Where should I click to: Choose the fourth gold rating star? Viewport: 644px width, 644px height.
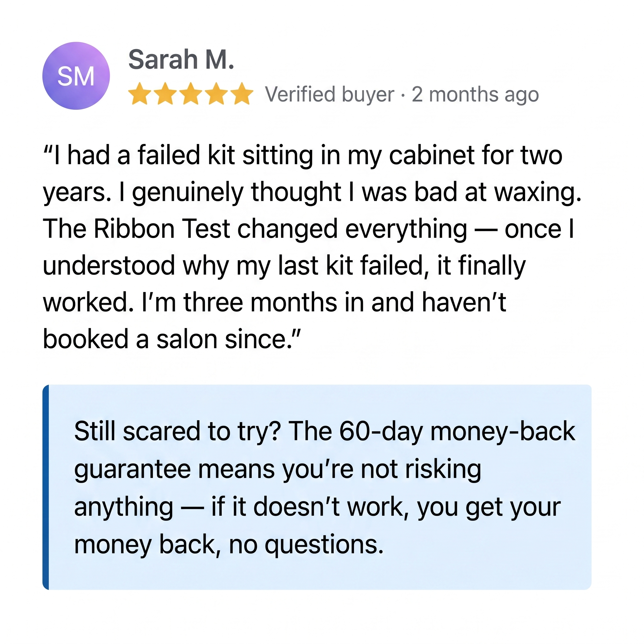pos(217,94)
